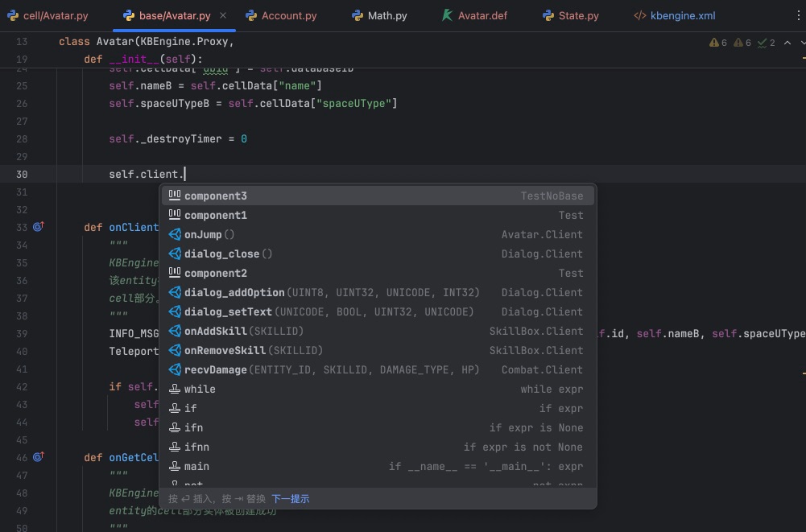Click the green typo checkmark indicator

tap(766, 43)
